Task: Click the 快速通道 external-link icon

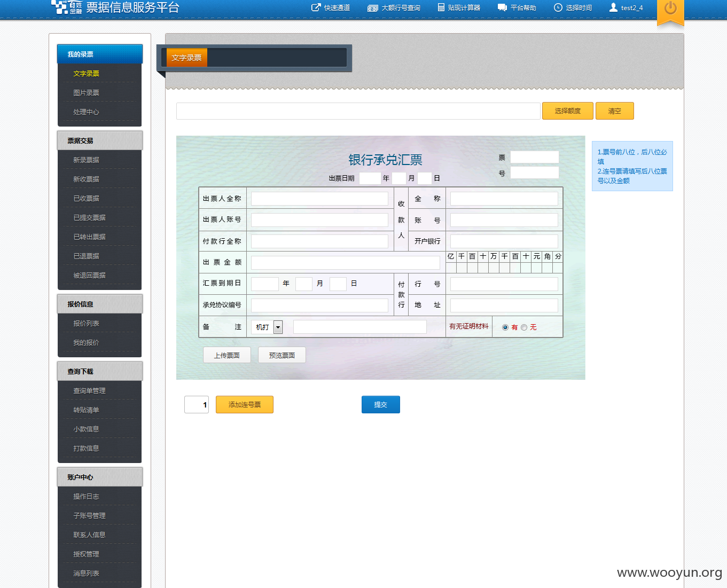Action: [316, 7]
